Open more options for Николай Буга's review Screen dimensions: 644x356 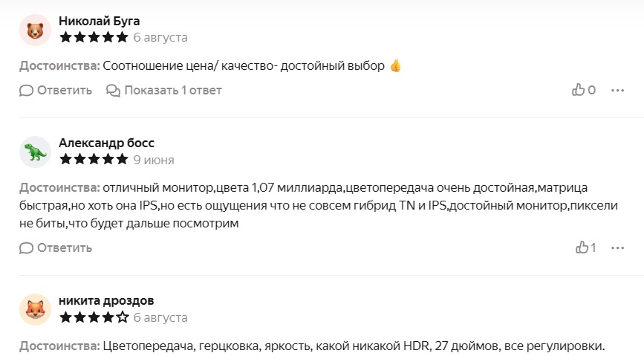point(617,90)
